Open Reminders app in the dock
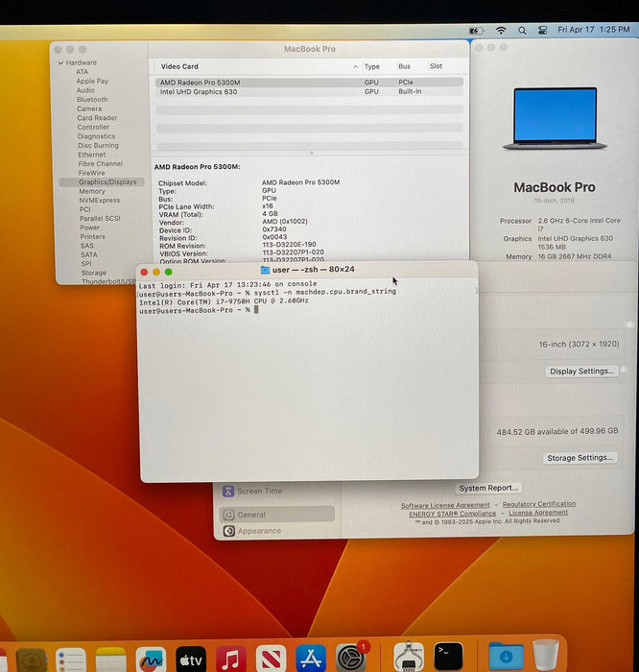 tap(71, 660)
